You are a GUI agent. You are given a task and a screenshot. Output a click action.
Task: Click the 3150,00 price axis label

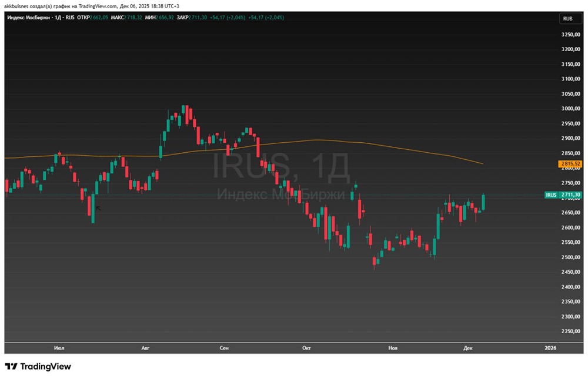[570, 64]
